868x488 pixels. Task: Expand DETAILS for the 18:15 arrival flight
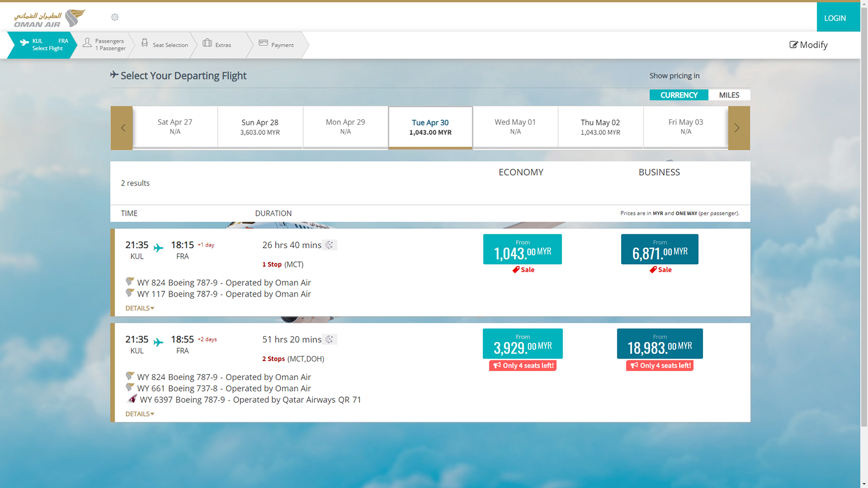pos(140,308)
